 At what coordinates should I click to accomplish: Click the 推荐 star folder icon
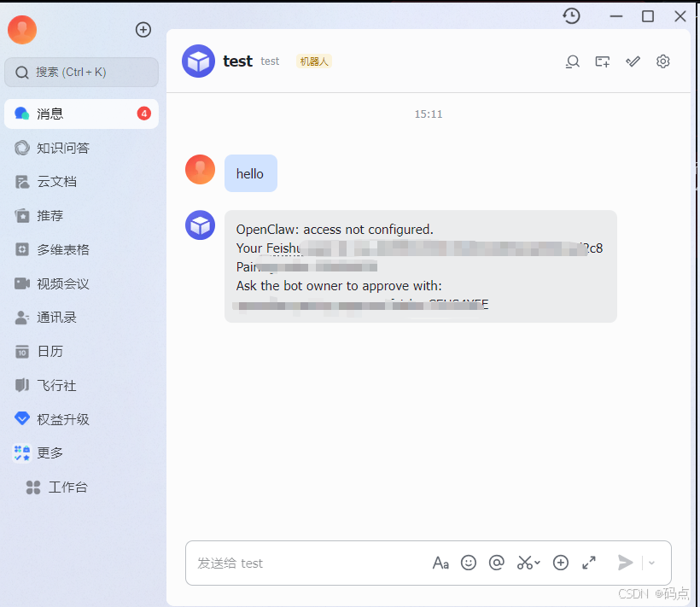pyautogui.click(x=22, y=216)
